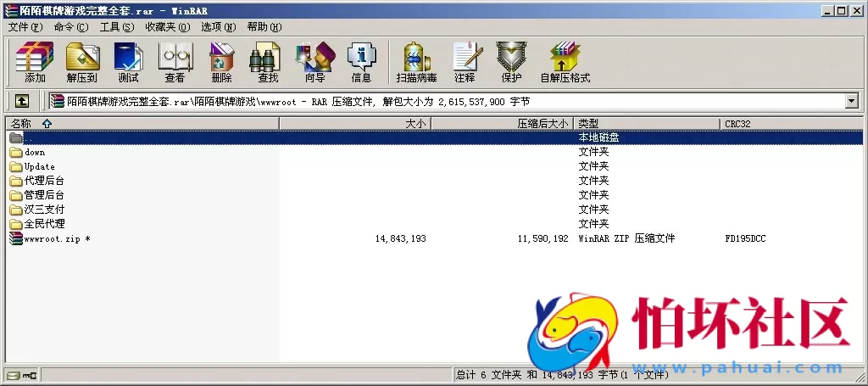This screenshot has width=868, height=386.
Task: Sort by 名称 column header
Action: point(142,124)
